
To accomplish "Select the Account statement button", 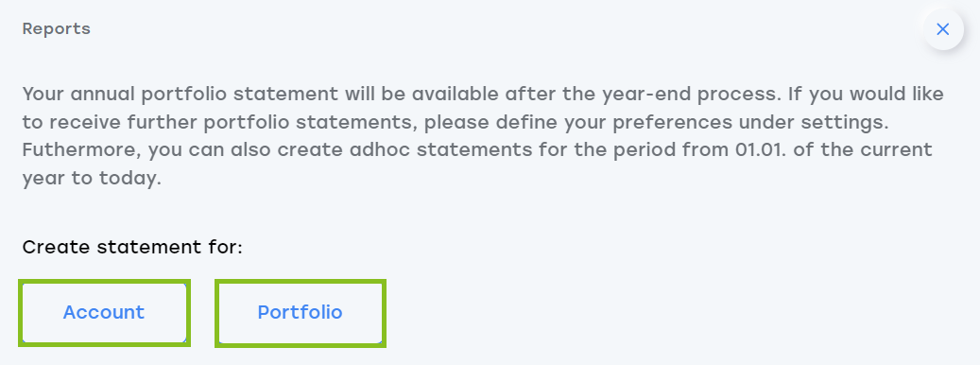I will pyautogui.click(x=104, y=312).
